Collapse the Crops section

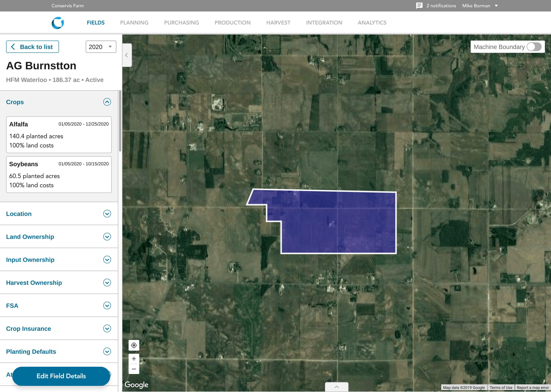tap(107, 102)
